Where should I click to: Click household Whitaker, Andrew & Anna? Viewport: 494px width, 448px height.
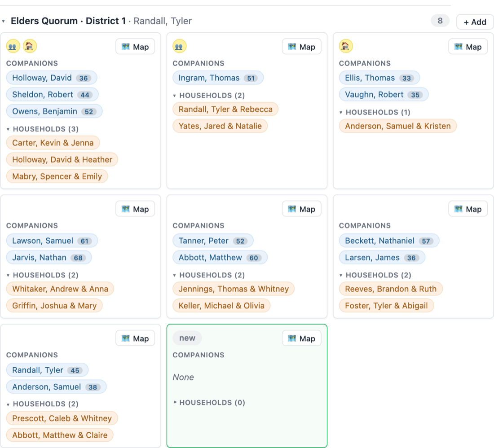click(60, 289)
